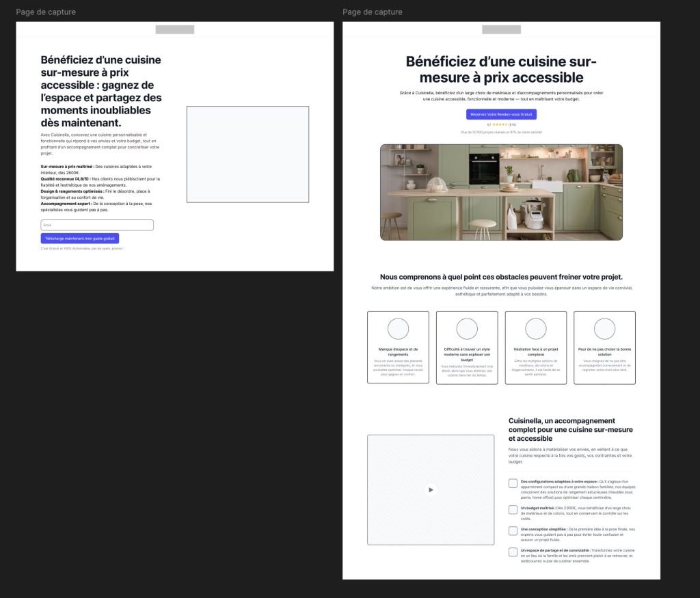Check the 'Des configurations adaptées' checkbox
Viewport: 700px width, 598px height.
point(513,483)
